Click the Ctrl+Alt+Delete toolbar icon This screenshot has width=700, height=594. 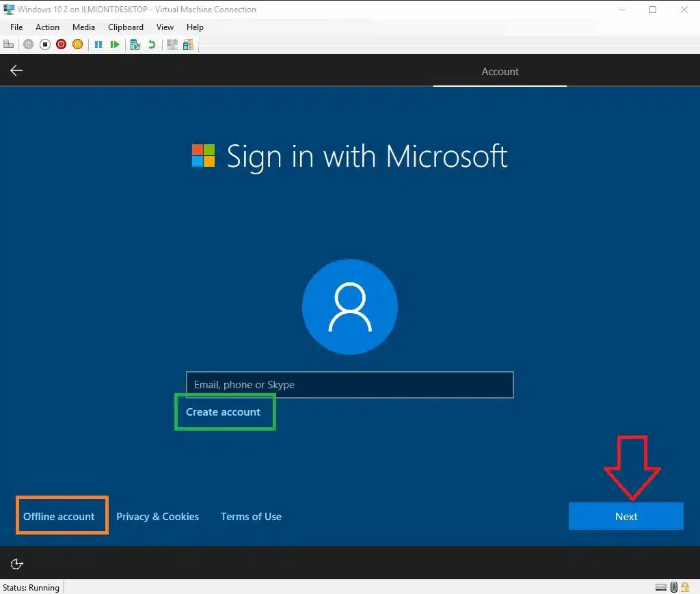(8, 44)
